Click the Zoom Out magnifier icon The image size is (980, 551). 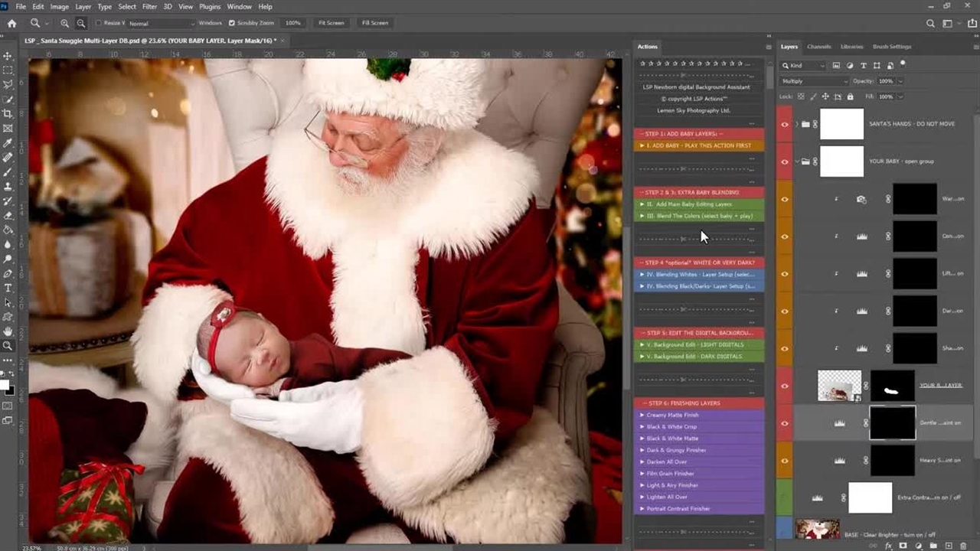[x=81, y=23]
